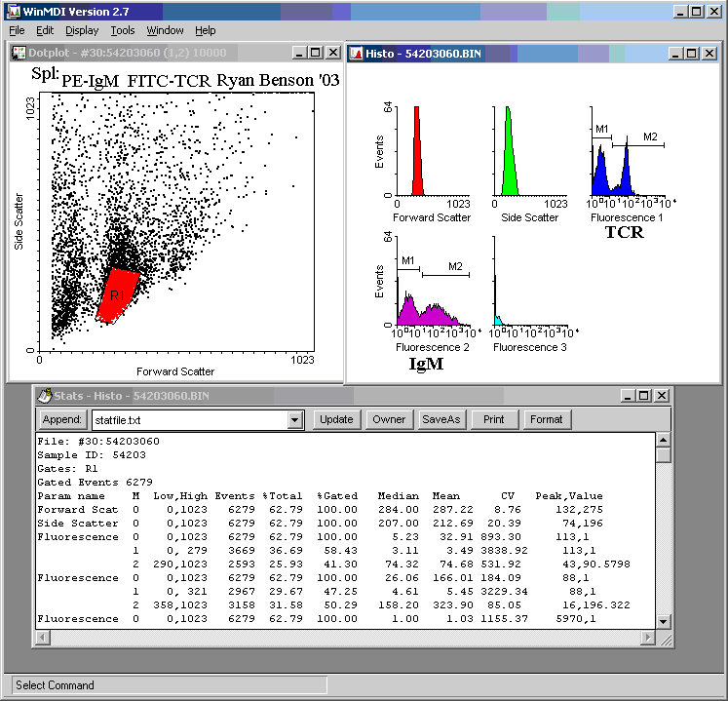The width and height of the screenshot is (728, 701).
Task: Expand the statfile.txt dropdown arrow
Action: (295, 420)
